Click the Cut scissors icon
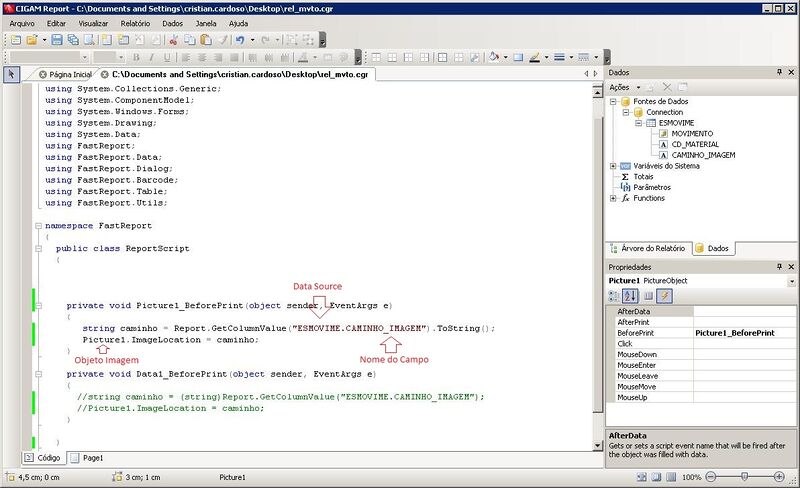The width and height of the screenshot is (800, 488). [x=173, y=40]
